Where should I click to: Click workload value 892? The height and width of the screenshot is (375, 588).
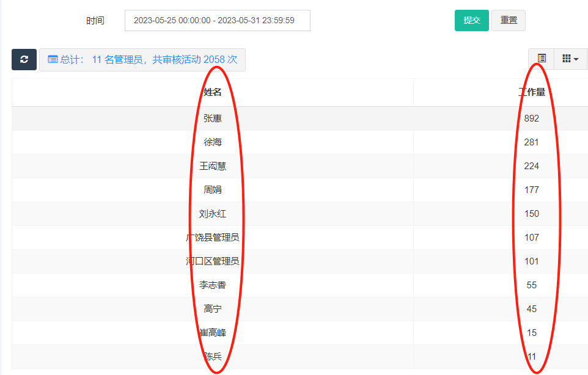(x=531, y=118)
